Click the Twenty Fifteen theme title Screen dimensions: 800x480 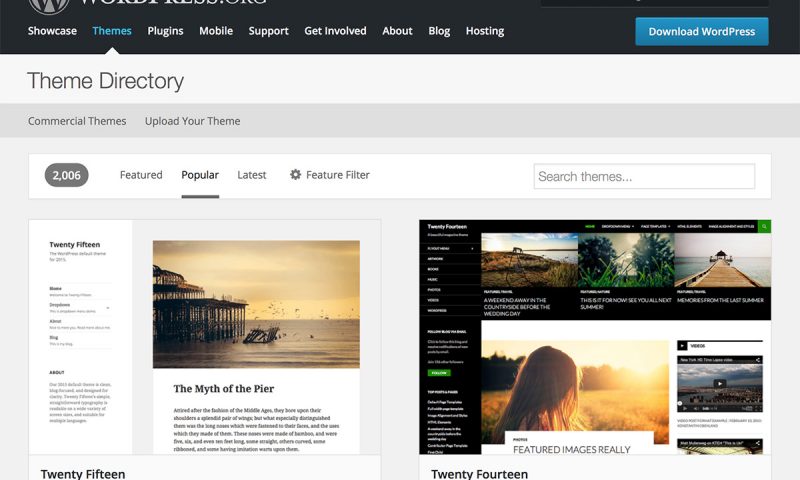83,474
